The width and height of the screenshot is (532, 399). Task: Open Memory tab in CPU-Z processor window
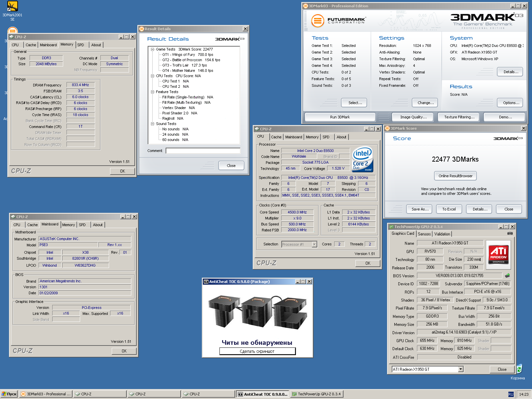312,137
